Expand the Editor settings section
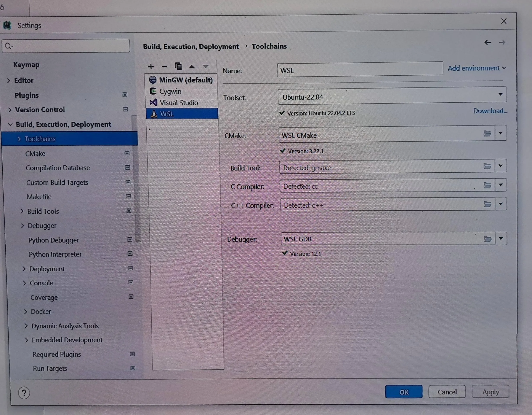 coord(9,81)
